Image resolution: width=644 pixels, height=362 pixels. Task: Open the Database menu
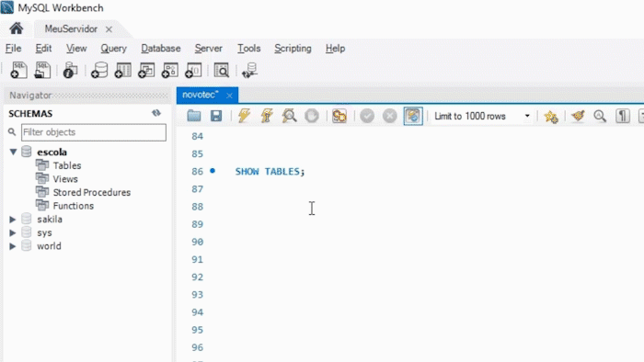pyautogui.click(x=161, y=49)
